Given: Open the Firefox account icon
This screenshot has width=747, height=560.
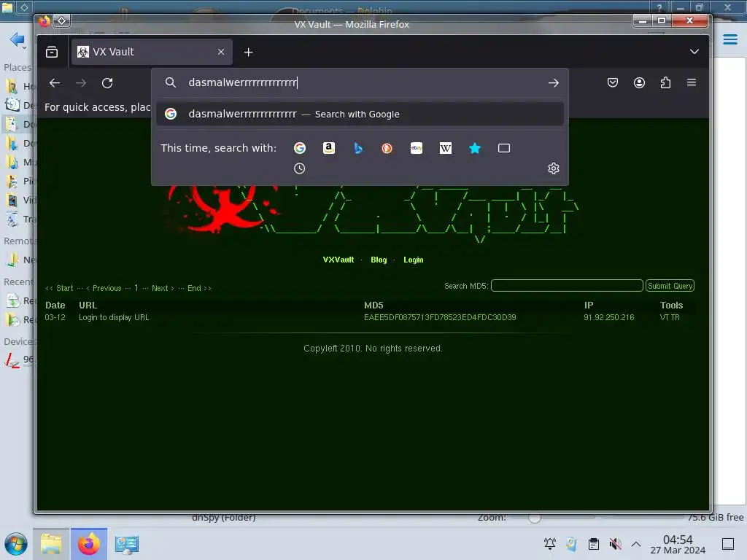Looking at the screenshot, I should pyautogui.click(x=639, y=83).
